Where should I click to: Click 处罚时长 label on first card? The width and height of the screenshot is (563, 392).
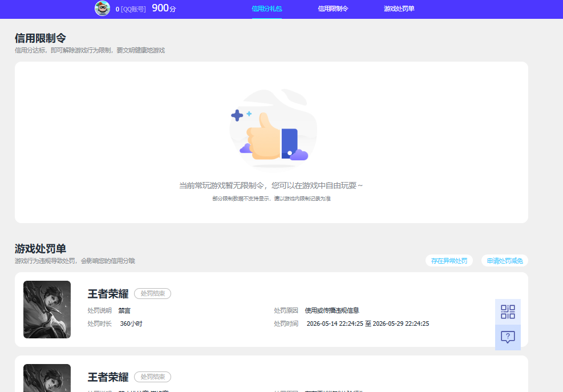pos(99,324)
